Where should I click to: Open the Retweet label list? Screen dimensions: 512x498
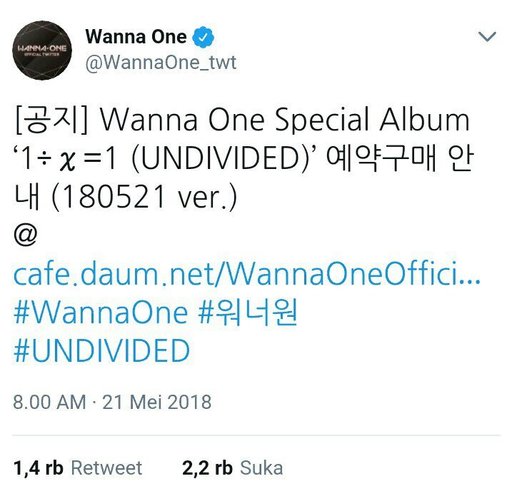[107, 468]
